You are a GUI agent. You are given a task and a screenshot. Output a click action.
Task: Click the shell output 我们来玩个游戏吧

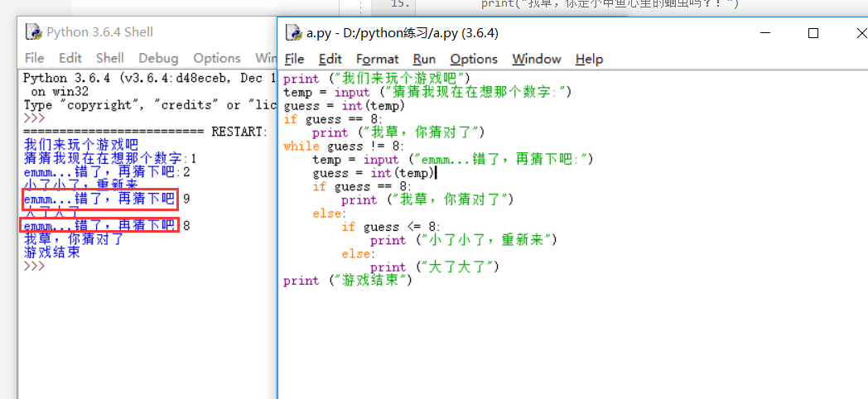tap(80, 146)
